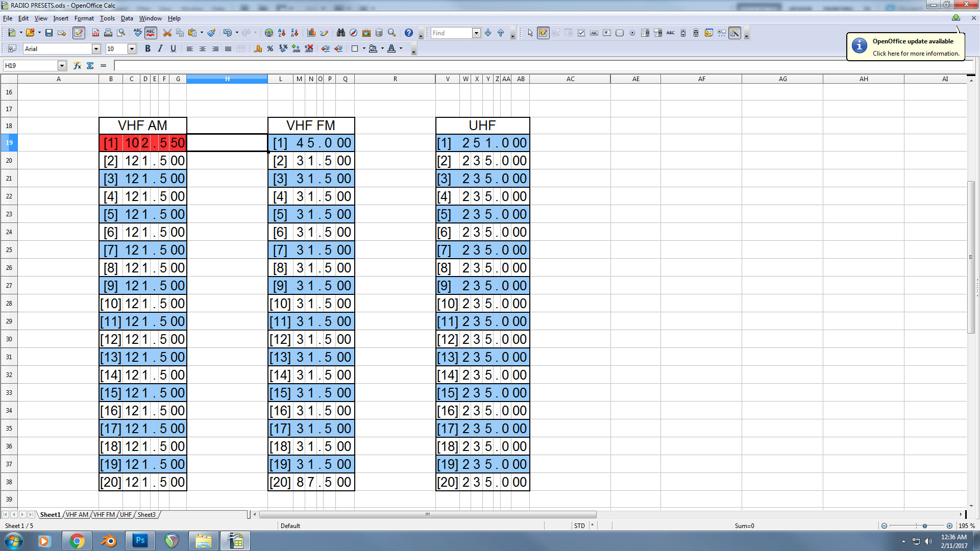980x551 pixels.
Task: Click the Function Wizard icon
Action: (77, 65)
